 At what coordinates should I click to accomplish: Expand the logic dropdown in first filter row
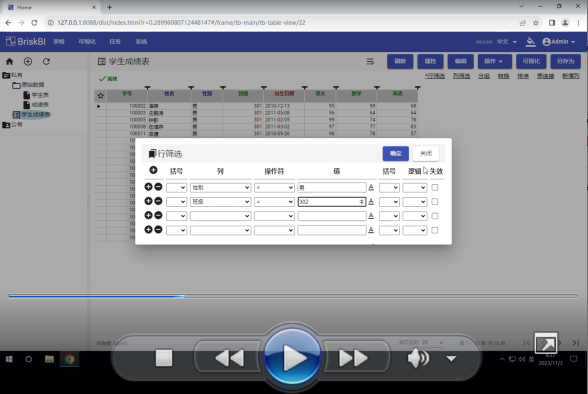415,187
